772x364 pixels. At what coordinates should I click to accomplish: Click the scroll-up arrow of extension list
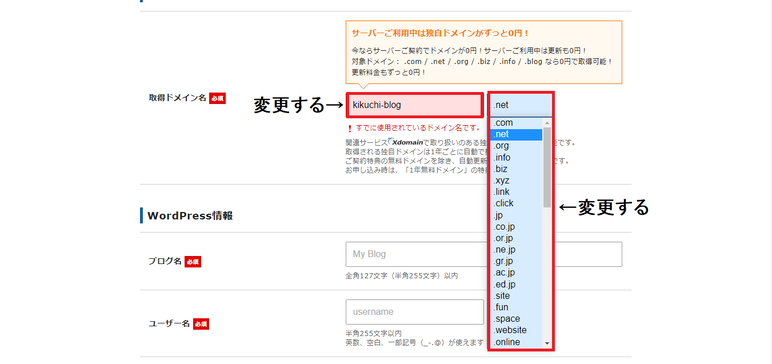pos(547,122)
